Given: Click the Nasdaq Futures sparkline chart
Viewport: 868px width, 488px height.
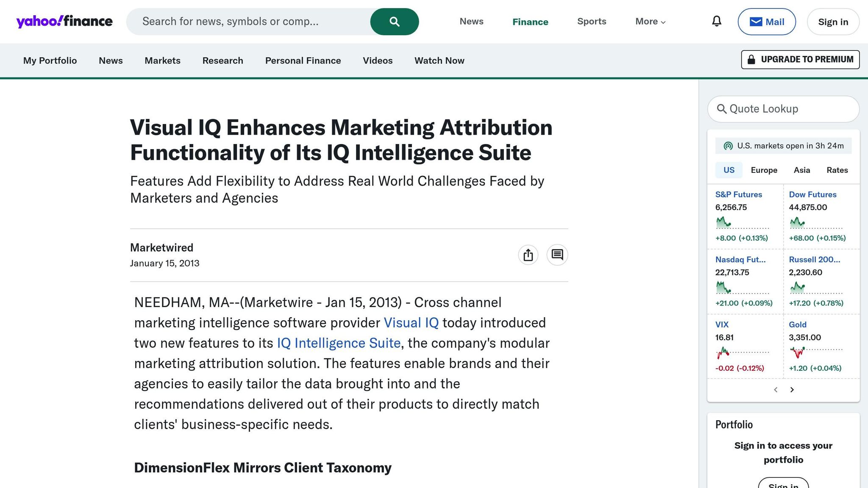Looking at the screenshot, I should click(742, 288).
